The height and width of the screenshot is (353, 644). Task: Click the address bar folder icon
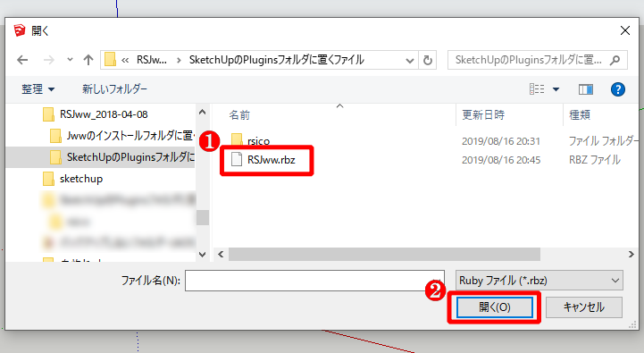[110, 60]
